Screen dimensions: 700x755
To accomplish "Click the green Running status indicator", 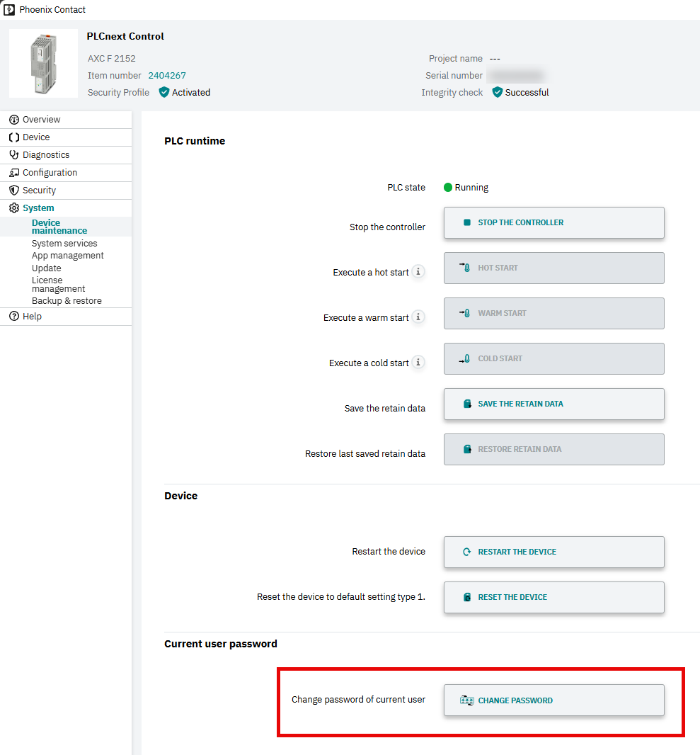I will coord(448,187).
